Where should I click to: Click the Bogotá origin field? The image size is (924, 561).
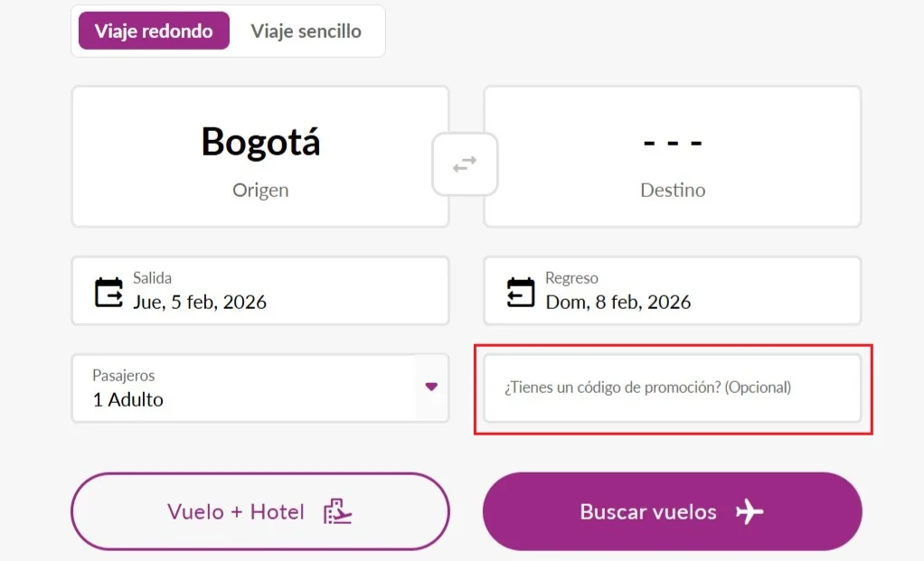259,155
